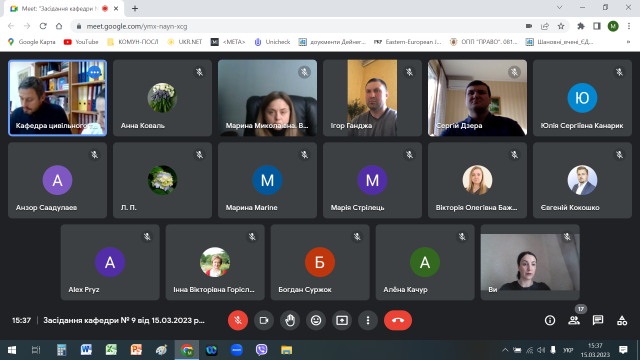Show hidden system tray icons
Viewport: 640px width, 360px height.
pyautogui.click(x=505, y=350)
